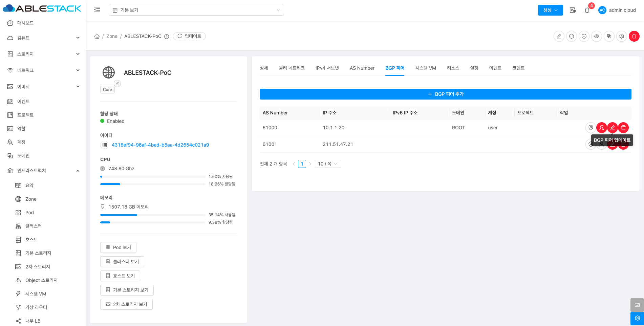Open the 10 / 쪽 page size dropdown
The image size is (644, 326).
tap(327, 164)
